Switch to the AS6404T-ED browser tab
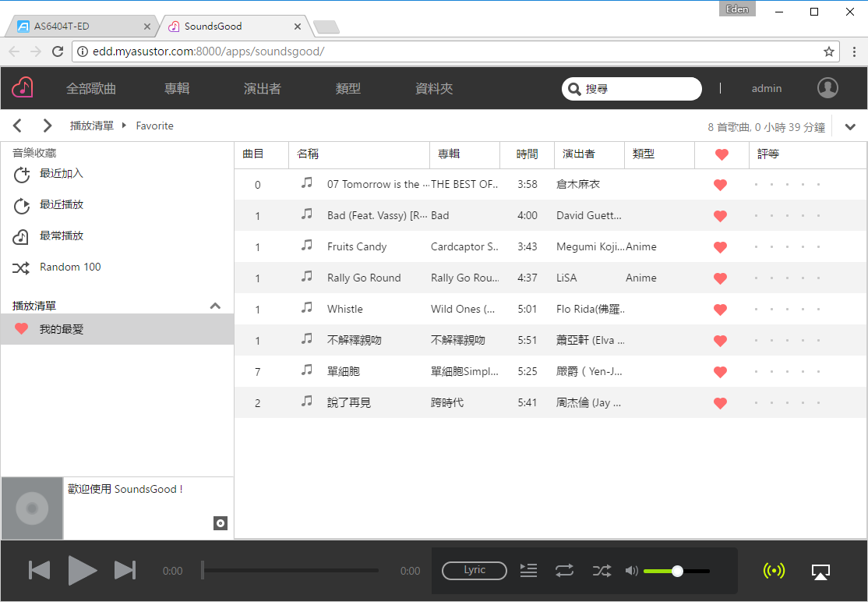 [84, 26]
